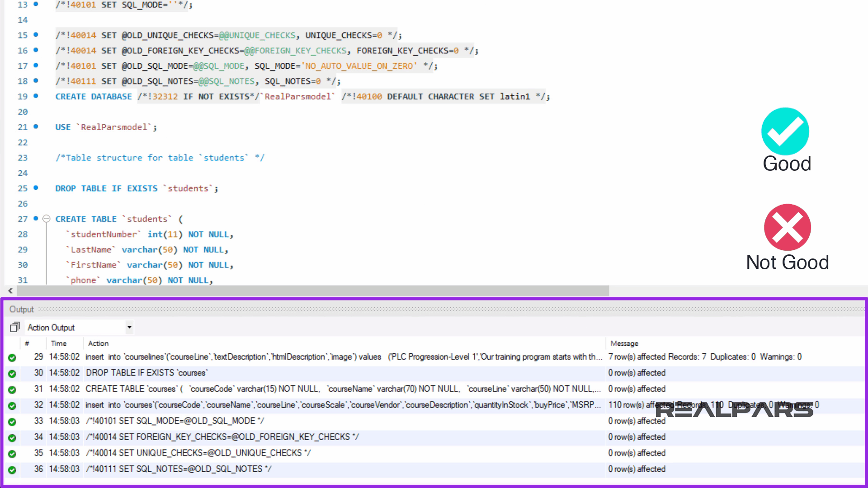Click the line 27 breakpoint dot
868x488 pixels.
(x=36, y=218)
